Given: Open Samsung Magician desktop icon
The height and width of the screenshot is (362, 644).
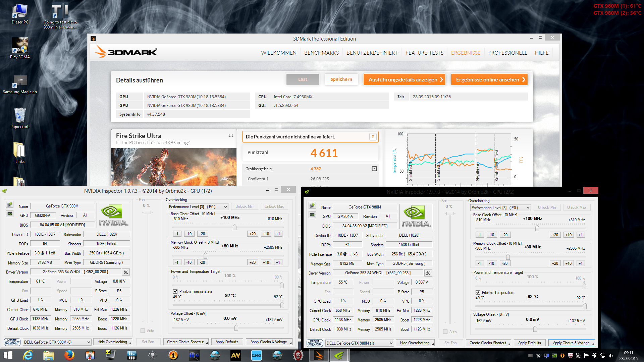Looking at the screenshot, I should pyautogui.click(x=20, y=84).
